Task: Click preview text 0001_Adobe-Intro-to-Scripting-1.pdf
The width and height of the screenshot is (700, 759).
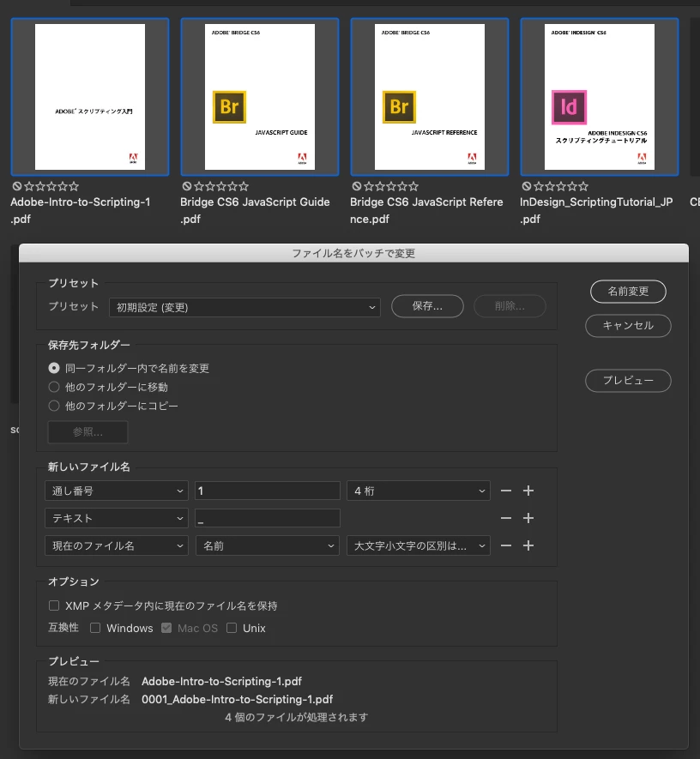Action: tap(238, 700)
